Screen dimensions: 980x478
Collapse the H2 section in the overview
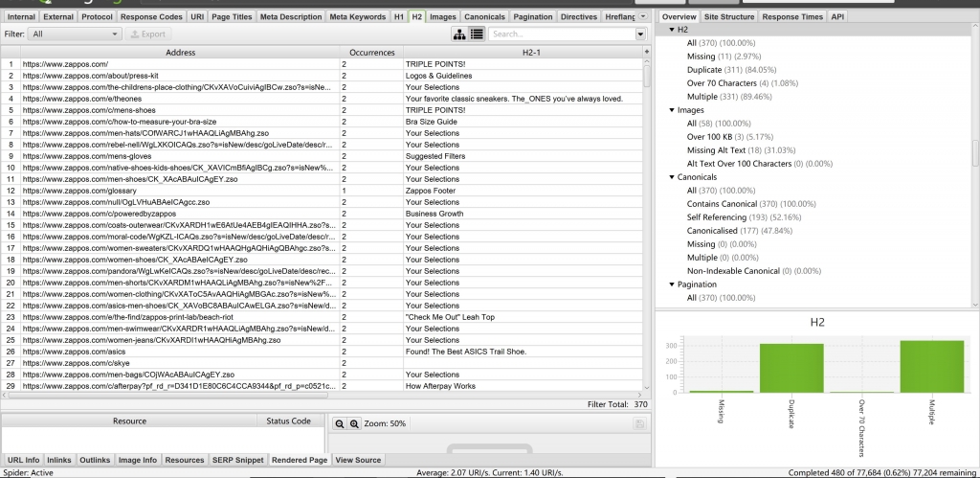coord(672,30)
